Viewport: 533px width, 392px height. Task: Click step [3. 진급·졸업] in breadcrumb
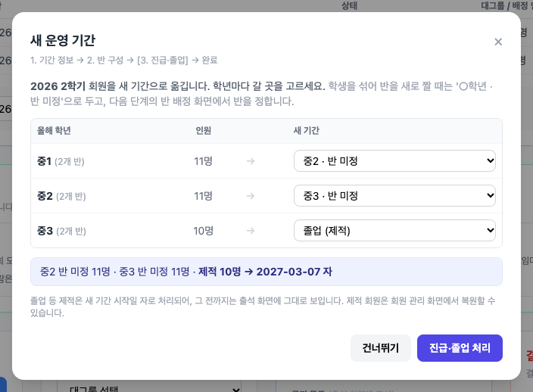(163, 60)
